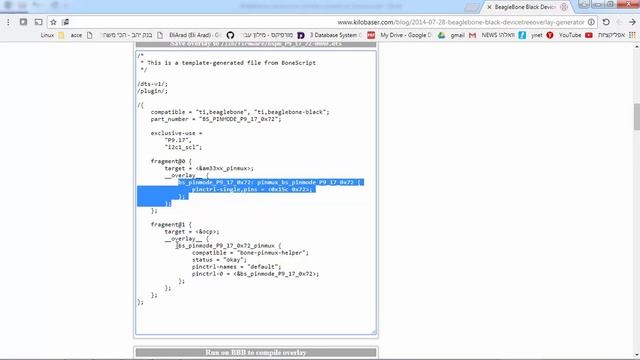Open the Hebrew bank bookmark page
Viewport: 640px width, 360px height.
[x=132, y=35]
